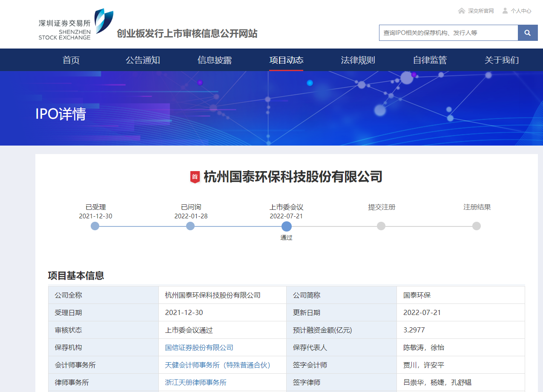Image resolution: width=543 pixels, height=392 pixels.
Task: Open the 深交所官网 link
Action: (481, 11)
